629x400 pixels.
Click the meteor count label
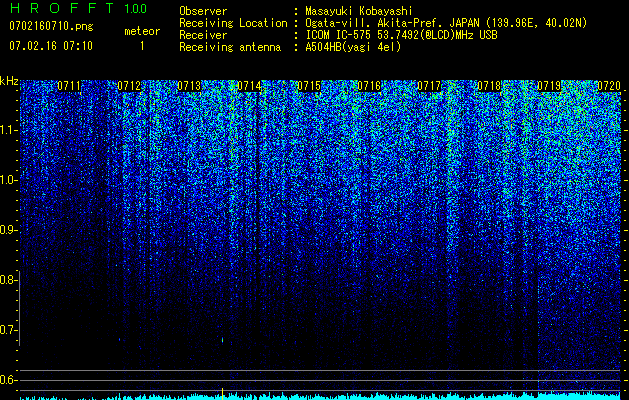coord(142,31)
